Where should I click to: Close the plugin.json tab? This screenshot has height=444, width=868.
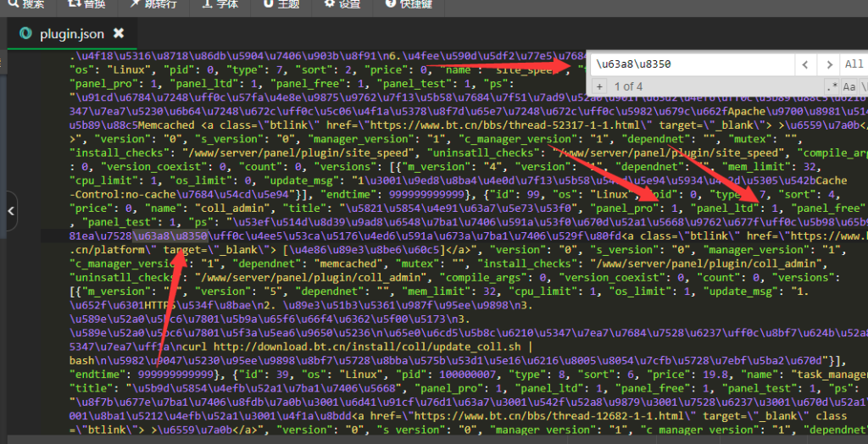(118, 34)
